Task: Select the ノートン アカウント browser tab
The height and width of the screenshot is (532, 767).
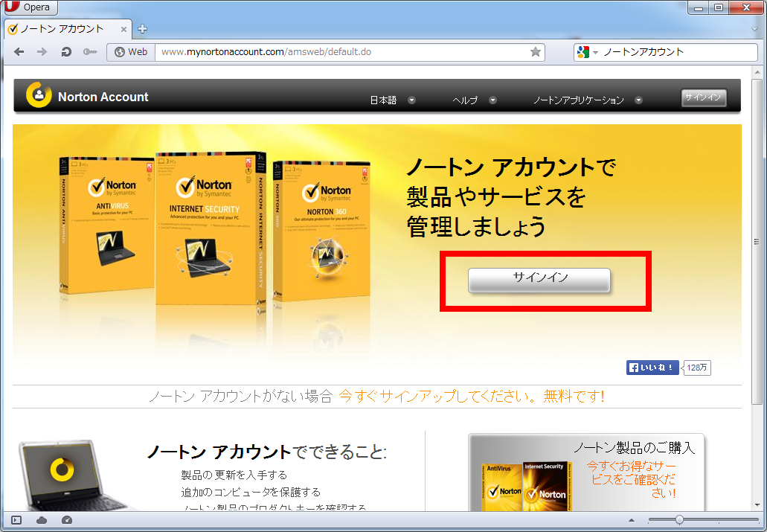Action: pyautogui.click(x=68, y=29)
